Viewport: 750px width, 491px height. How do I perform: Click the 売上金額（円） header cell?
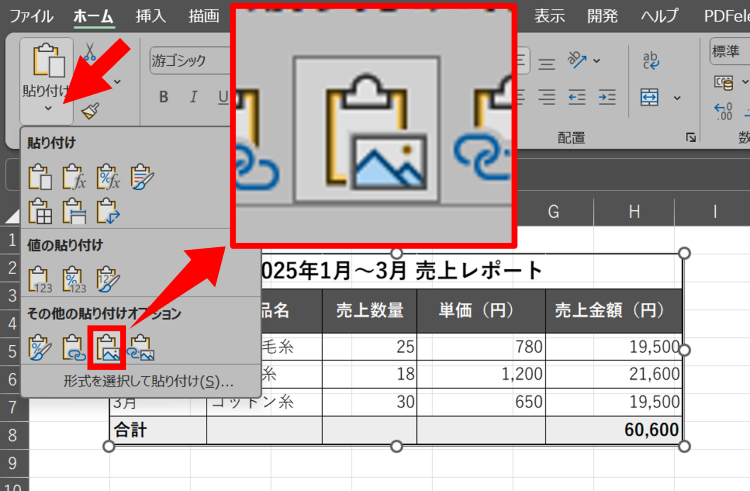tap(614, 311)
